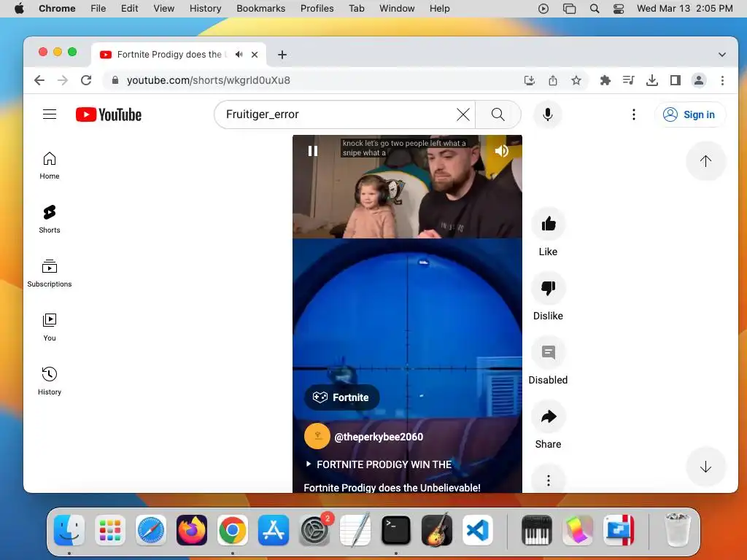Image resolution: width=747 pixels, height=560 pixels.
Task: Bookmark this tab with the star
Action: coord(576,80)
